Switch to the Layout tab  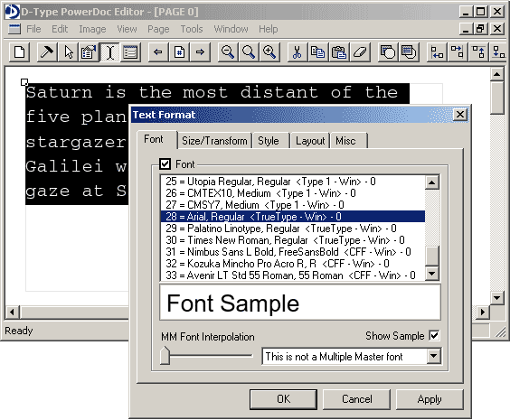coord(310,141)
